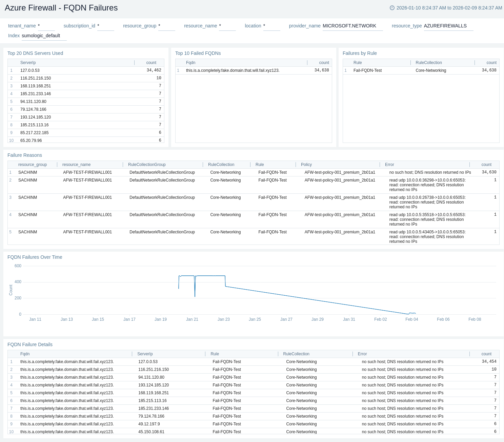Click the Error column header in Failure Reasons

pos(389,165)
